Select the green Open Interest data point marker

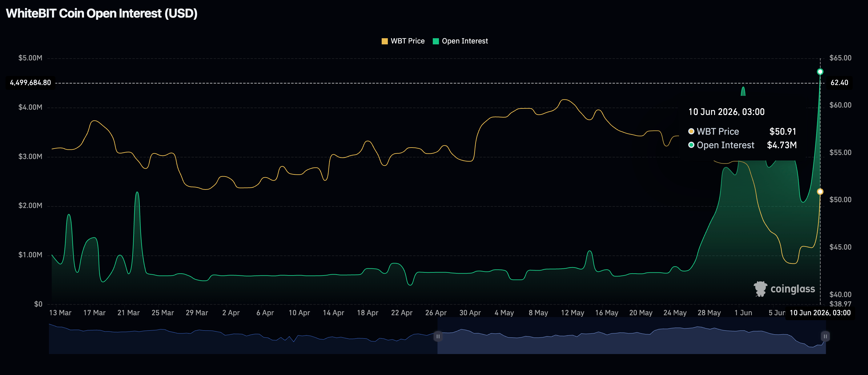[820, 71]
